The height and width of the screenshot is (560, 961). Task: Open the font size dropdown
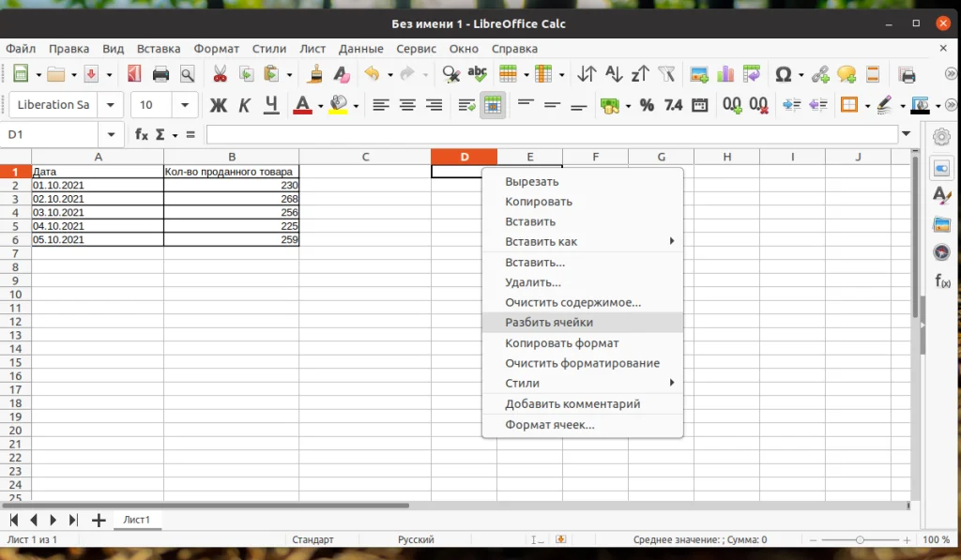[x=184, y=105]
